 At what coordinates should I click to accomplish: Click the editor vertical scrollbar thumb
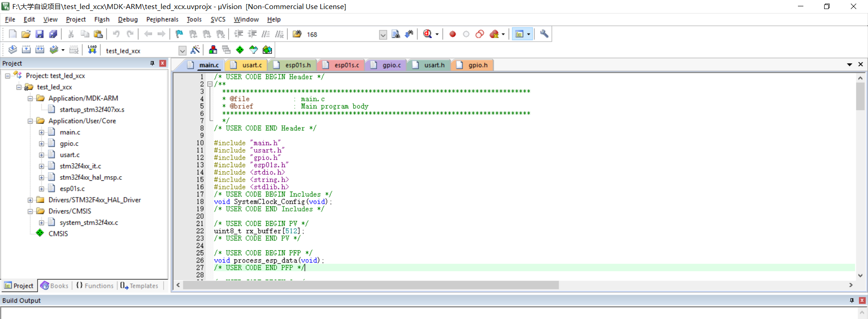860,96
